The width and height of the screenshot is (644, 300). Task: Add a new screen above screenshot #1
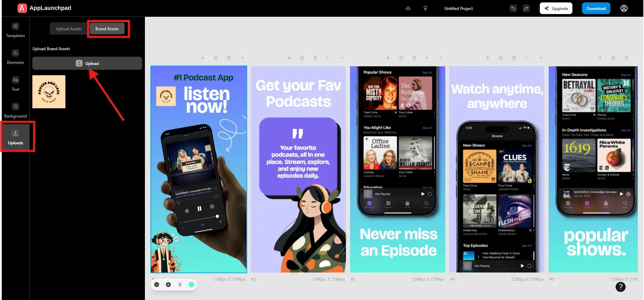coord(203,58)
